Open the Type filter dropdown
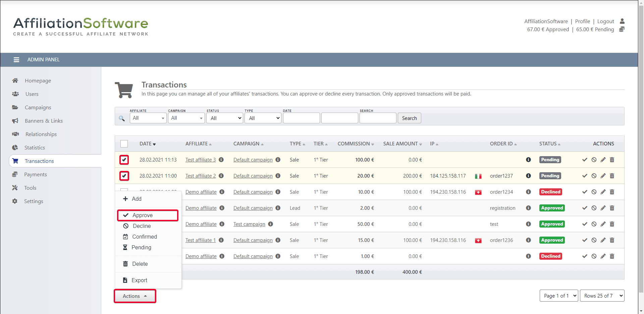 pos(263,118)
